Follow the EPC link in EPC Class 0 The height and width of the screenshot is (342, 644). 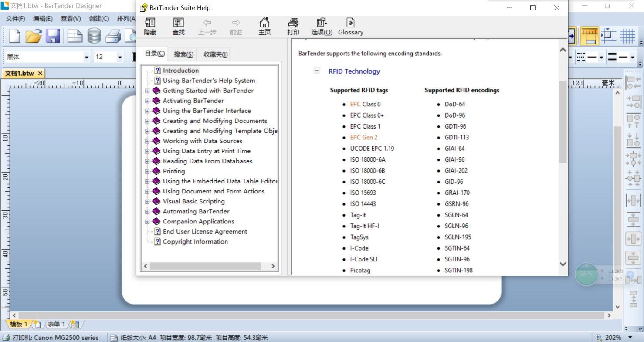[x=355, y=104]
